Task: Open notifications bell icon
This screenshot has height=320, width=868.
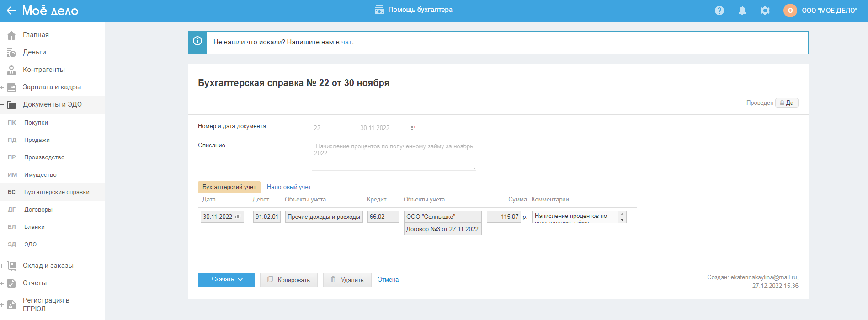Action: 742,11
